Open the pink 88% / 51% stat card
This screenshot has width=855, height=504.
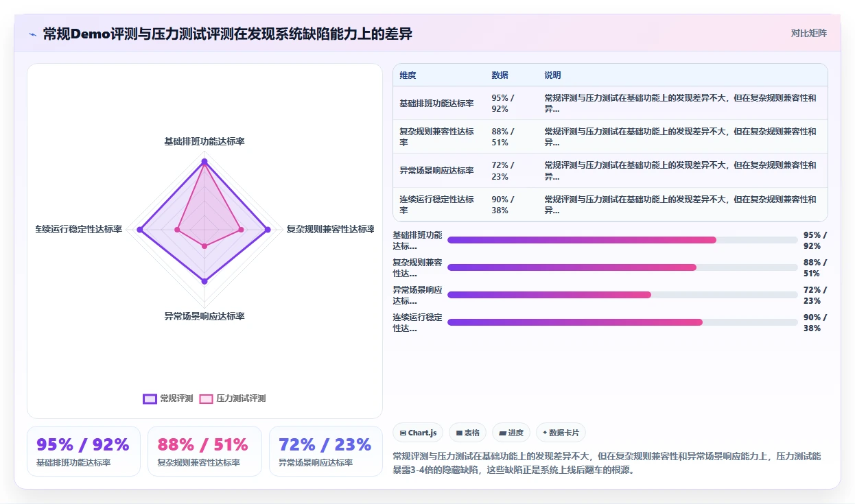coord(204,451)
